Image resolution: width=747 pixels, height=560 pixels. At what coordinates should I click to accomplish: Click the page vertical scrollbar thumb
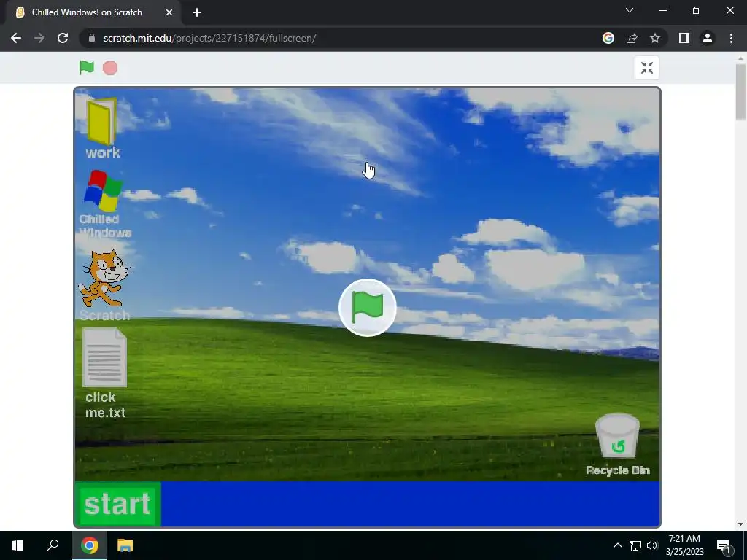coord(740,91)
